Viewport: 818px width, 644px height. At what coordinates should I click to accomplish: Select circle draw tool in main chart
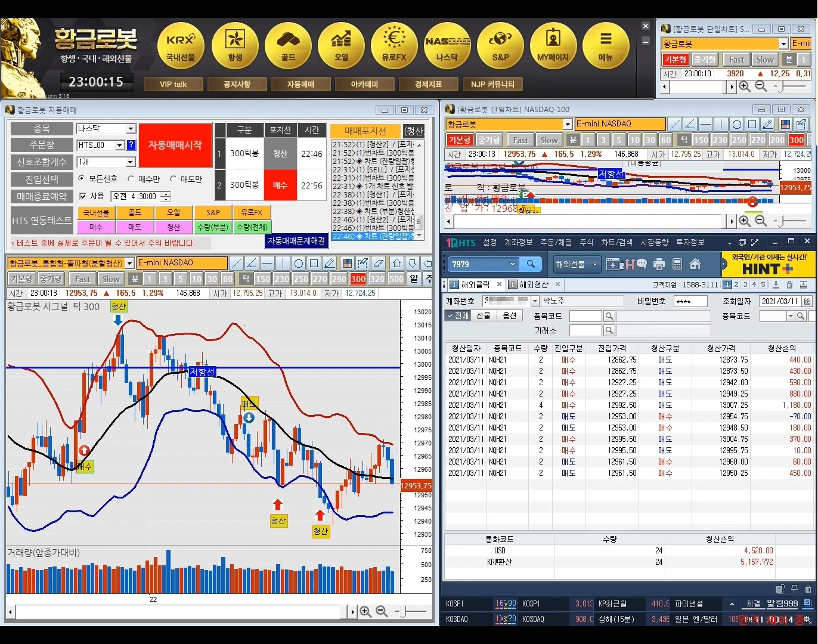(298, 263)
